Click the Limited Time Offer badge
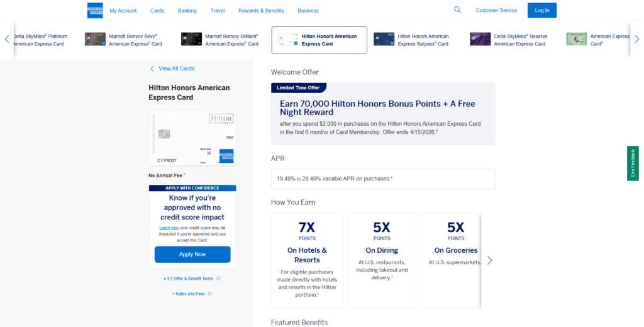 tap(298, 88)
